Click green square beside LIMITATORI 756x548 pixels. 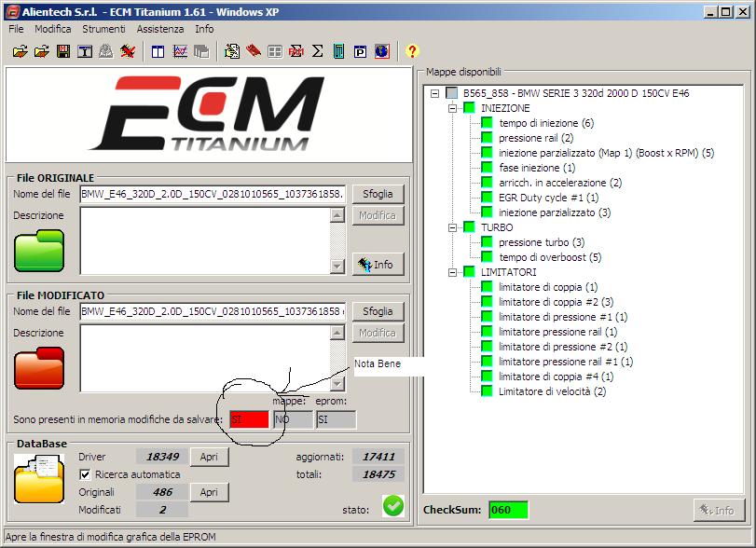pos(469,272)
